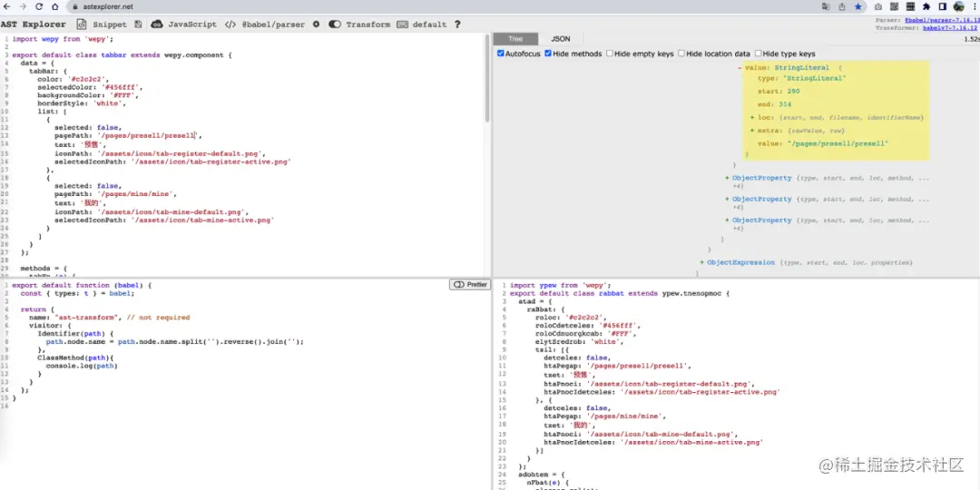Click "methods = {" source line
This screenshot has height=490, width=980.
click(44, 268)
